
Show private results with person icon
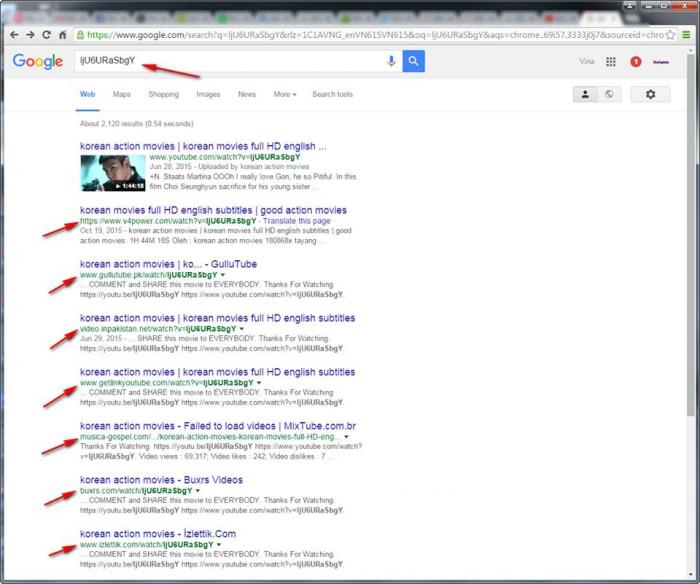click(x=585, y=94)
